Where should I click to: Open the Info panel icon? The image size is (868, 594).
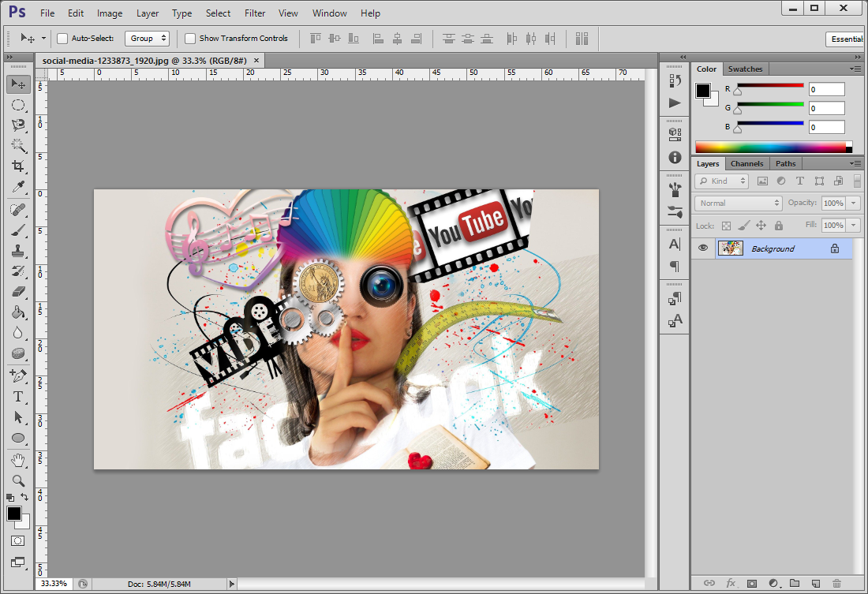[x=675, y=157]
